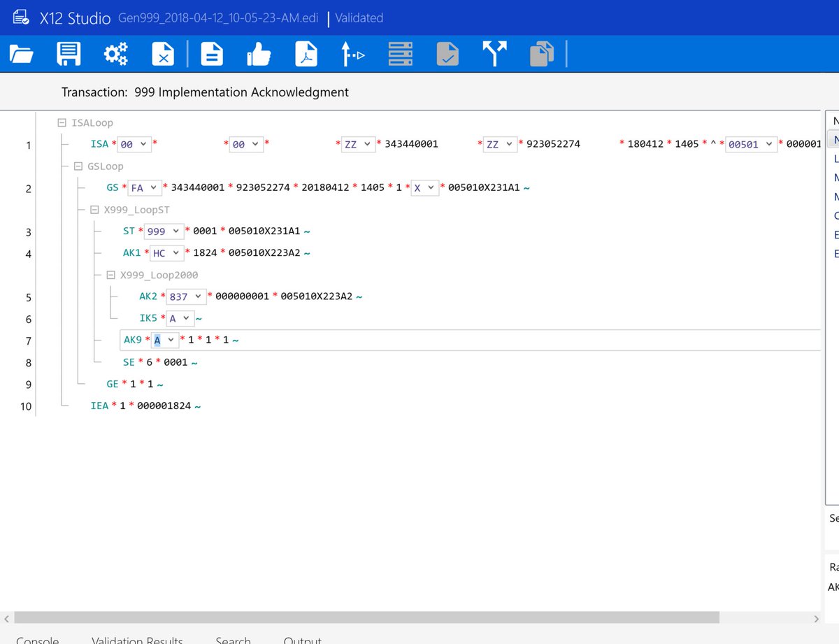Viewport: 839px width, 644px height.
Task: Click the file name Gen999 in title bar
Action: tap(219, 18)
